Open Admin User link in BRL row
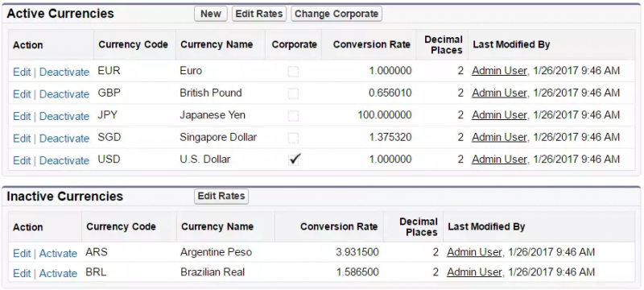 point(474,272)
